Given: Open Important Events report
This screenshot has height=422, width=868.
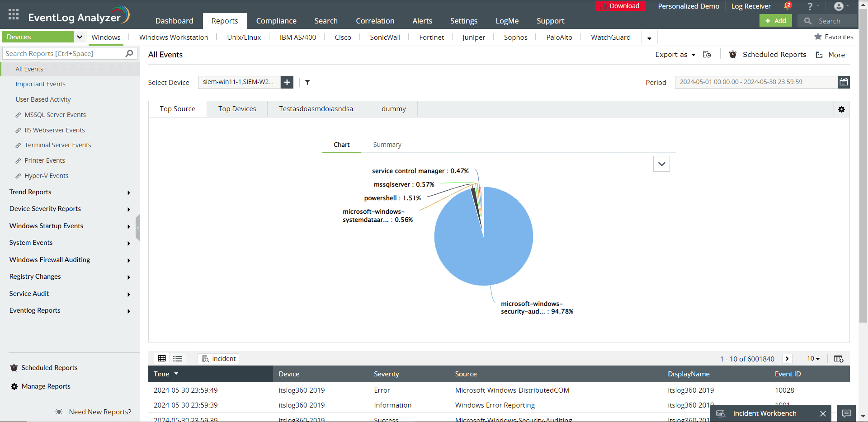Looking at the screenshot, I should [40, 84].
